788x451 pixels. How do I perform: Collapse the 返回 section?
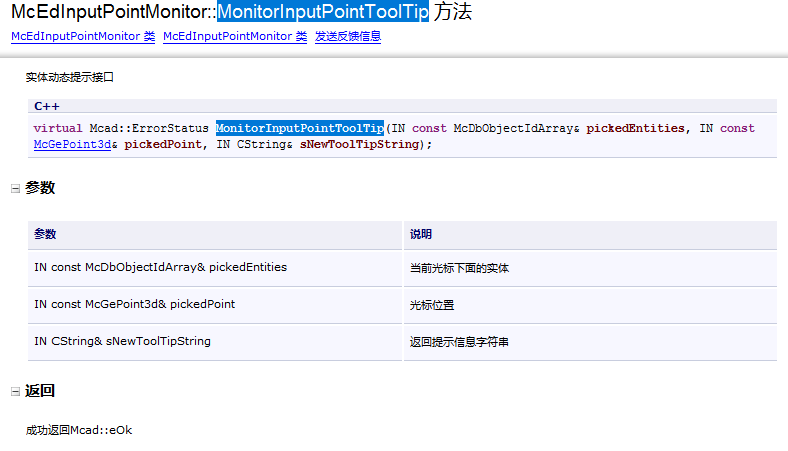tap(16, 392)
